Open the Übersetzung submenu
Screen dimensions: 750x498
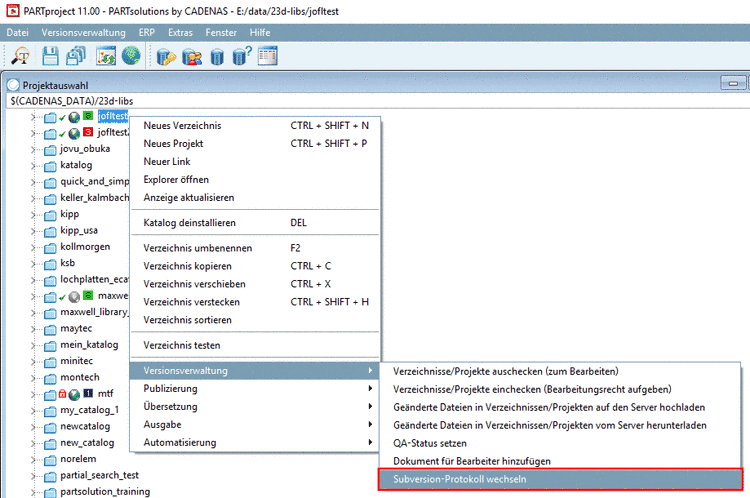pyautogui.click(x=255, y=407)
